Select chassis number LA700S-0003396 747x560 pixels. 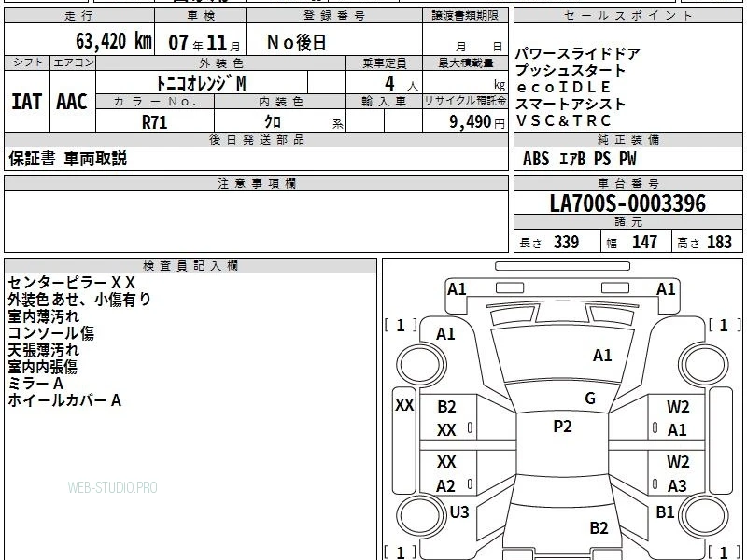pyautogui.click(x=627, y=203)
